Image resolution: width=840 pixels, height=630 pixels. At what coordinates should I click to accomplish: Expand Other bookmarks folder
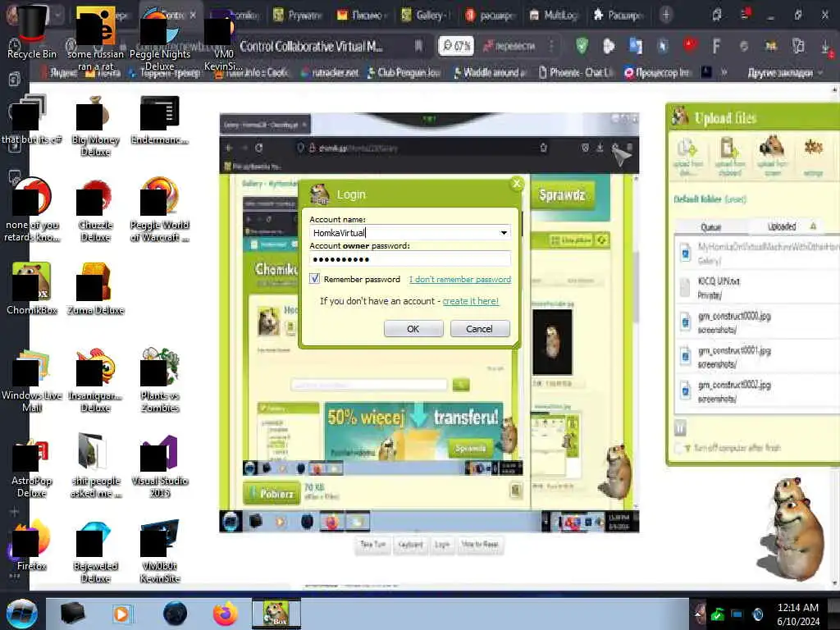pyautogui.click(x=785, y=72)
